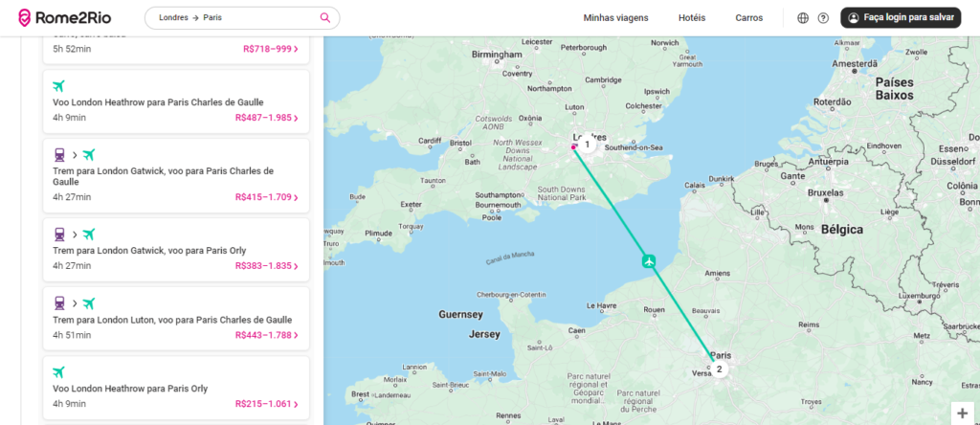980x425 pixels.
Task: Select Trem para London Luton route option
Action: tap(172, 320)
